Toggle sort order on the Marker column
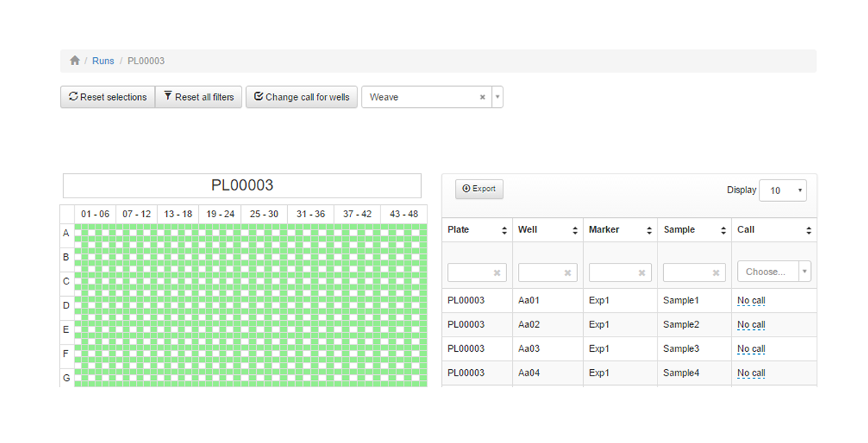The image size is (868, 443). pos(649,229)
